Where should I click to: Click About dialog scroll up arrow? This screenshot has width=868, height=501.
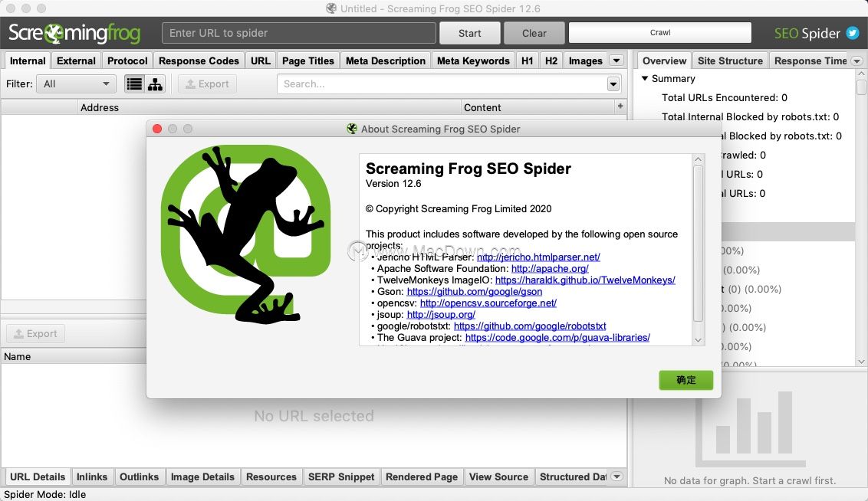[x=698, y=159]
